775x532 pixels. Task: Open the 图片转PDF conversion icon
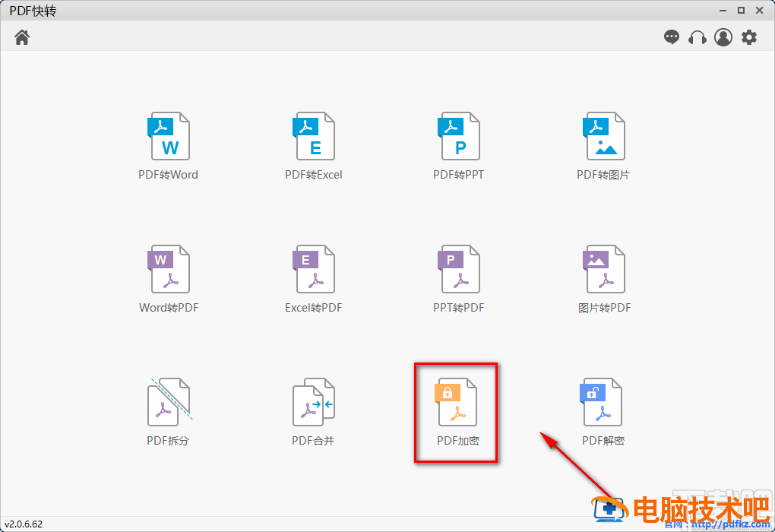coord(603,269)
